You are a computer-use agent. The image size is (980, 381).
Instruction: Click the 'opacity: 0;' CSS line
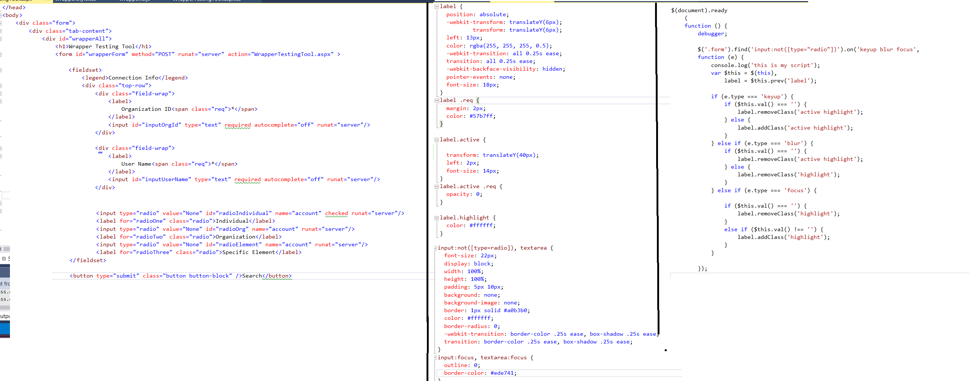464,194
